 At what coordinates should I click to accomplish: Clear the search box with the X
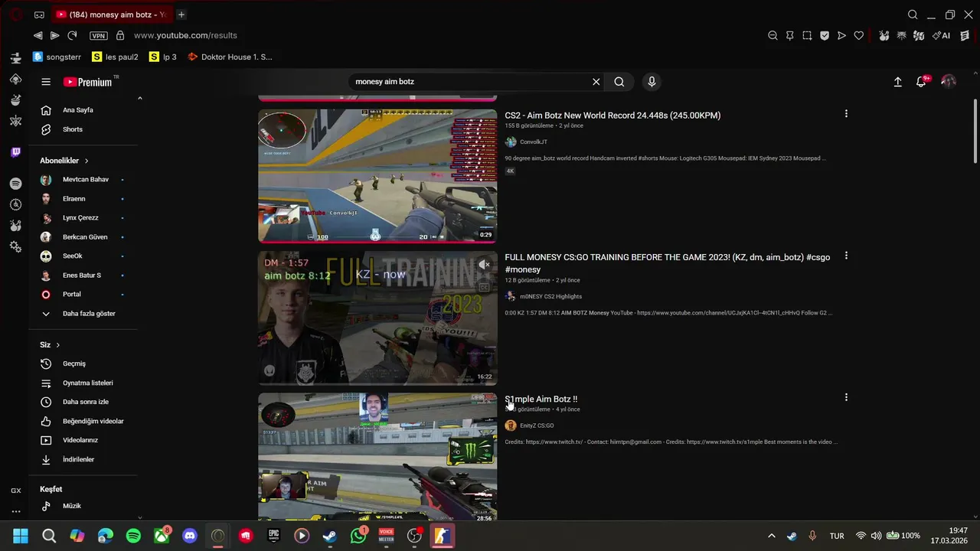(x=596, y=82)
